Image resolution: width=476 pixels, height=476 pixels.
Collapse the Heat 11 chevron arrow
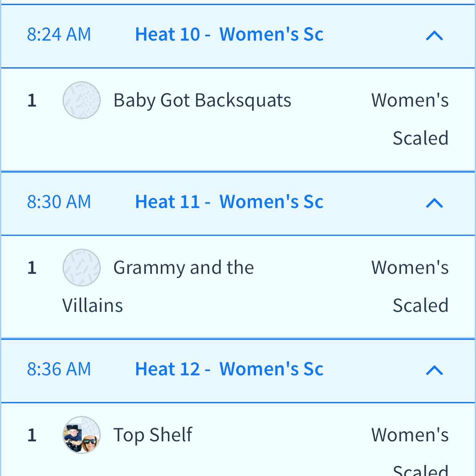[x=434, y=203]
